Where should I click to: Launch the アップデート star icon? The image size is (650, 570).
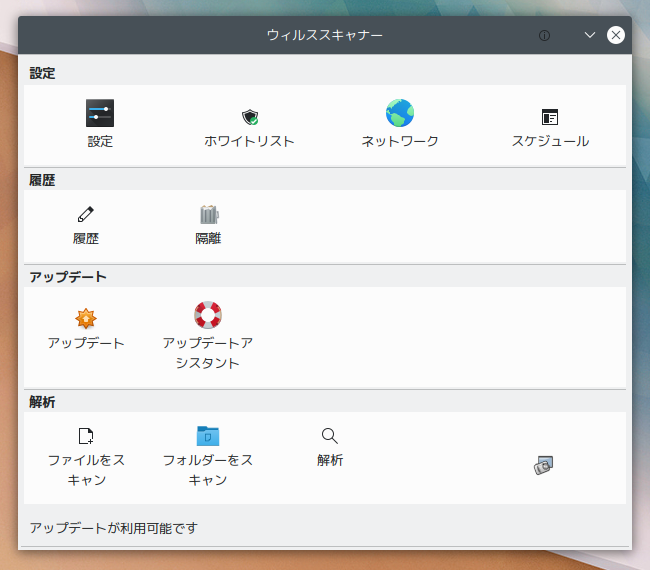click(x=86, y=318)
